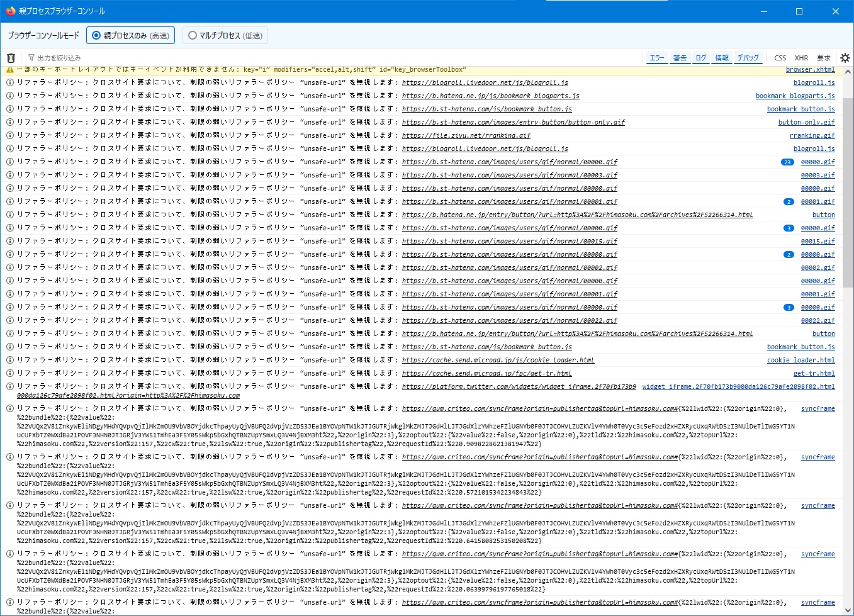
Task: Open the browser.xhtml source link
Action: pos(810,70)
